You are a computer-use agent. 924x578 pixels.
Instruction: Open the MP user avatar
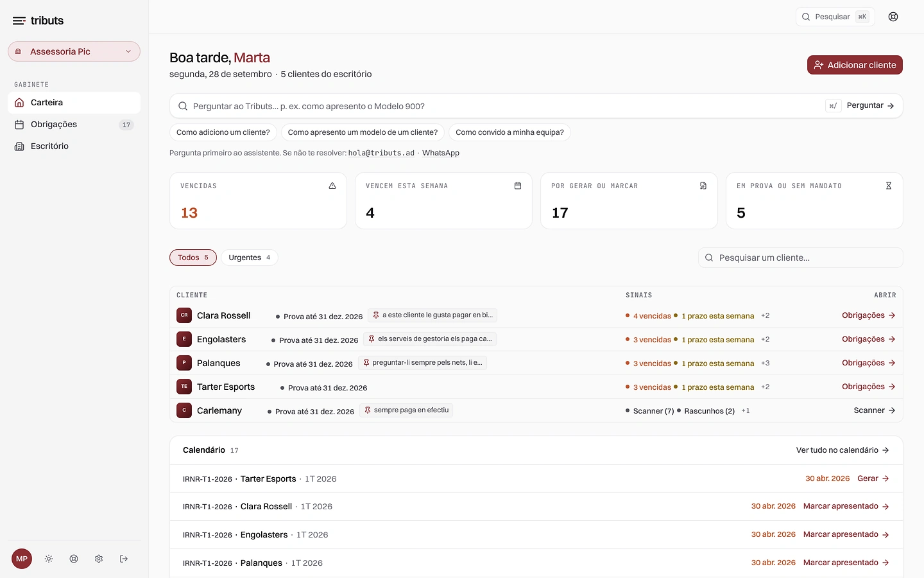pyautogui.click(x=22, y=559)
